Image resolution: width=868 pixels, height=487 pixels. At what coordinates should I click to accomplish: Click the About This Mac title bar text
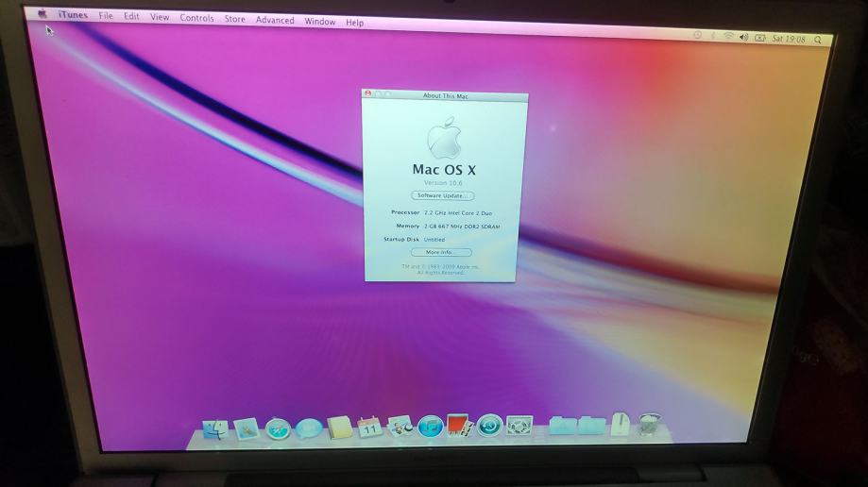click(446, 95)
